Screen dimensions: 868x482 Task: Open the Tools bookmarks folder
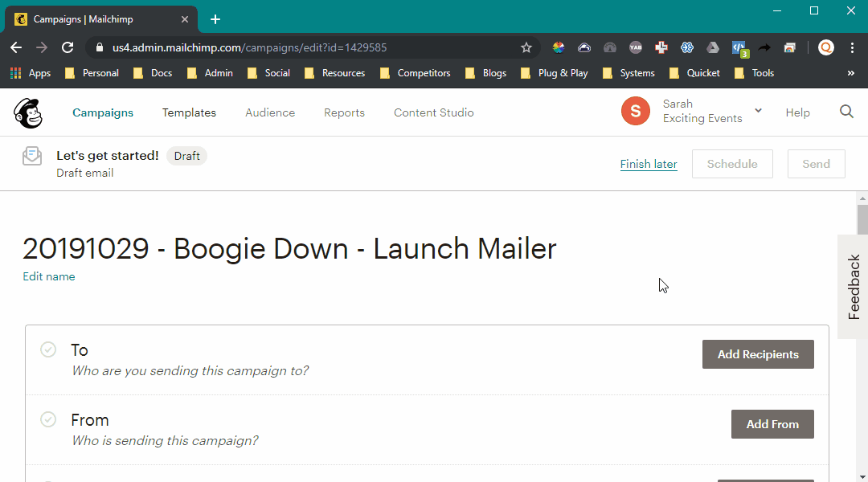pos(755,73)
